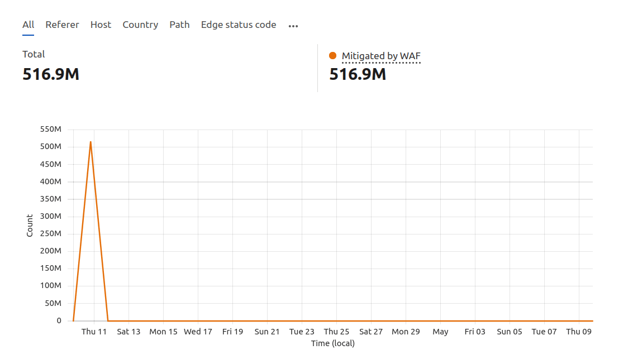This screenshot has height=364, width=633.
Task: Click the 550M gridline label
Action: coord(52,129)
